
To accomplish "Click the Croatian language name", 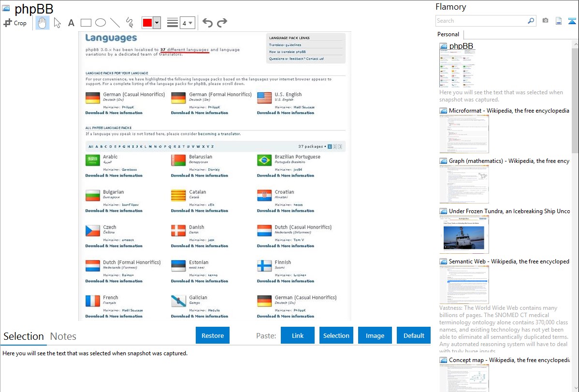I will click(284, 192).
